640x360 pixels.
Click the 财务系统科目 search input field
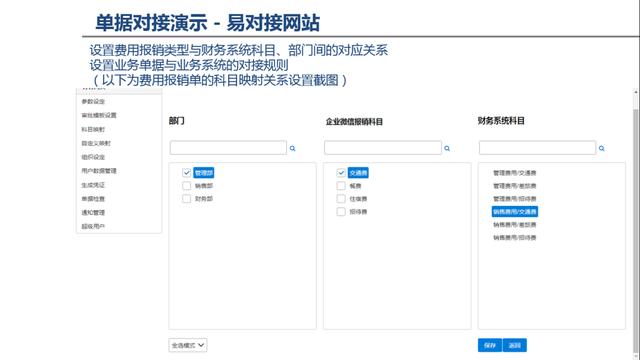click(537, 148)
